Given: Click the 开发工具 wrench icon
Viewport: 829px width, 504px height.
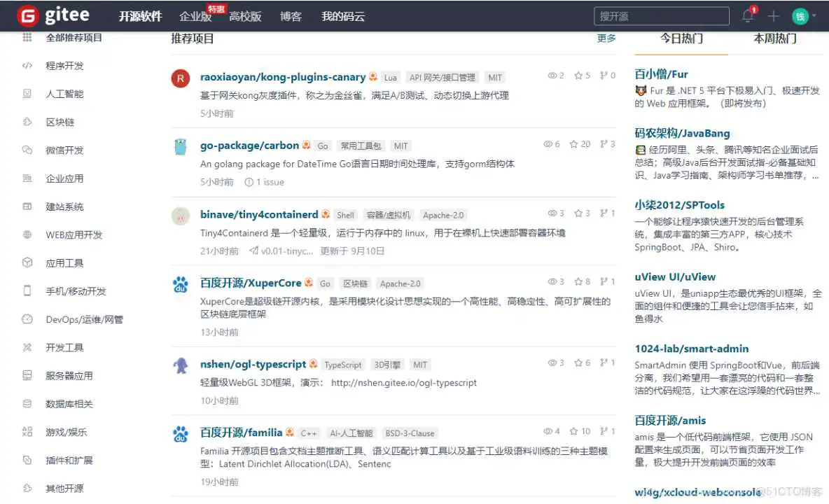Looking at the screenshot, I should [x=27, y=347].
